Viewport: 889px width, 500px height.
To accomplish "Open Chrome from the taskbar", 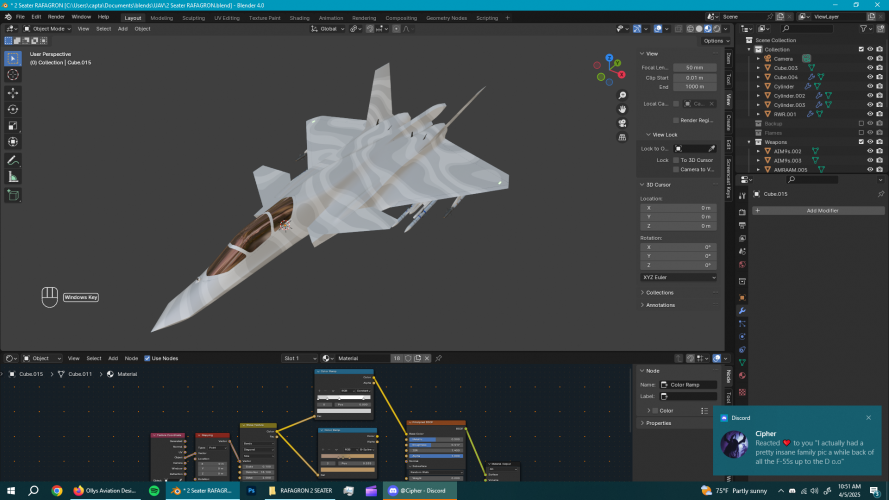I will (57, 490).
